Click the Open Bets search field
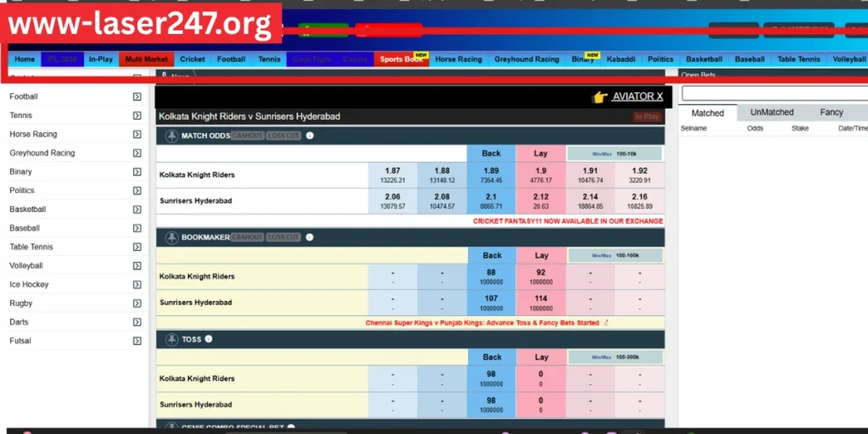 point(775,93)
